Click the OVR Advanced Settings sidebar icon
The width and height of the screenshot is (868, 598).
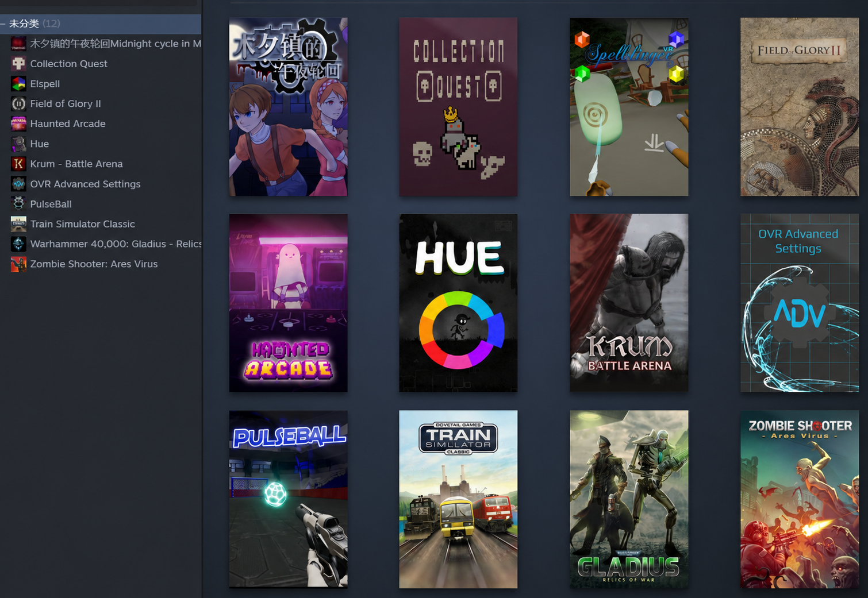[x=18, y=184]
